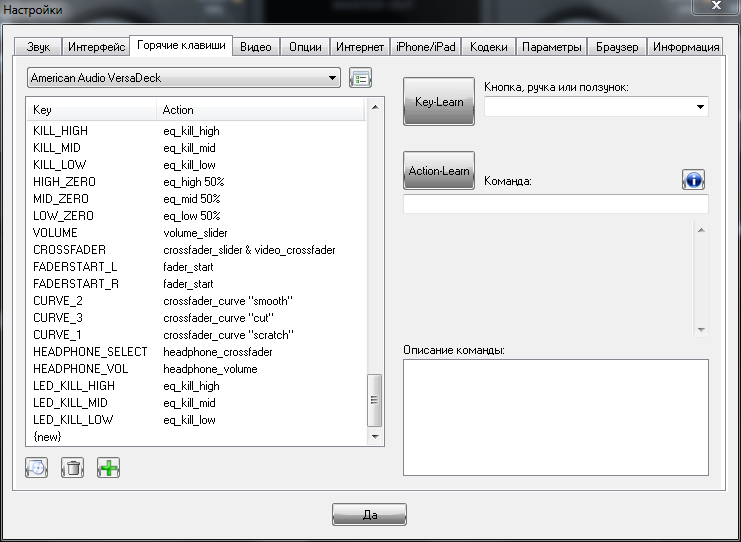
Task: Close the Настройки window
Action: 716,6
